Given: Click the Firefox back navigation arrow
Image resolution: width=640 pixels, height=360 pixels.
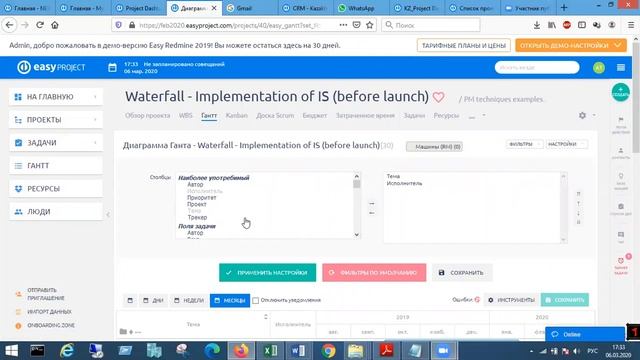Looking at the screenshot, I should 9,25.
